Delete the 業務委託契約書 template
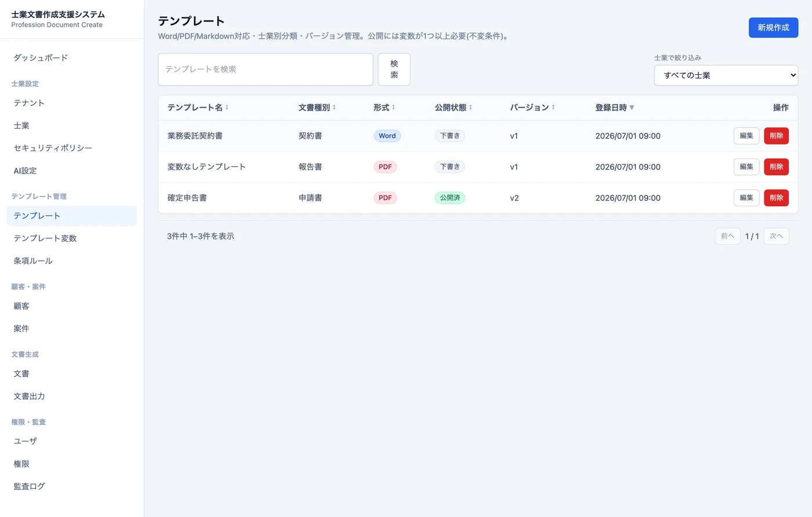The width and height of the screenshot is (812, 517). click(776, 136)
